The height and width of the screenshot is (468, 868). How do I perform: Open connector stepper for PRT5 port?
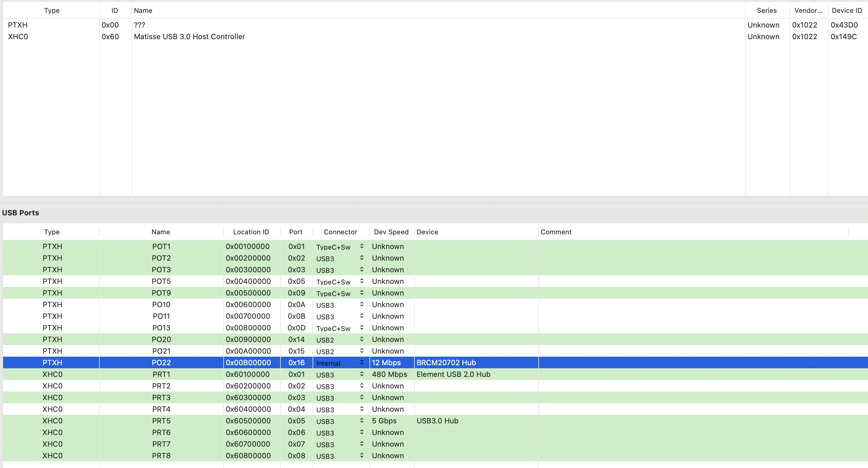pos(362,421)
